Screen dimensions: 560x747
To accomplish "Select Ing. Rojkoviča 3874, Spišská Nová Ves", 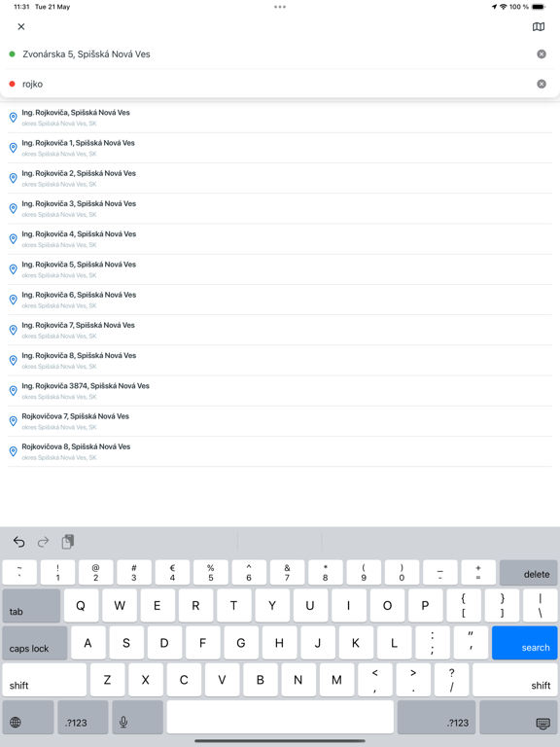I will (280, 391).
